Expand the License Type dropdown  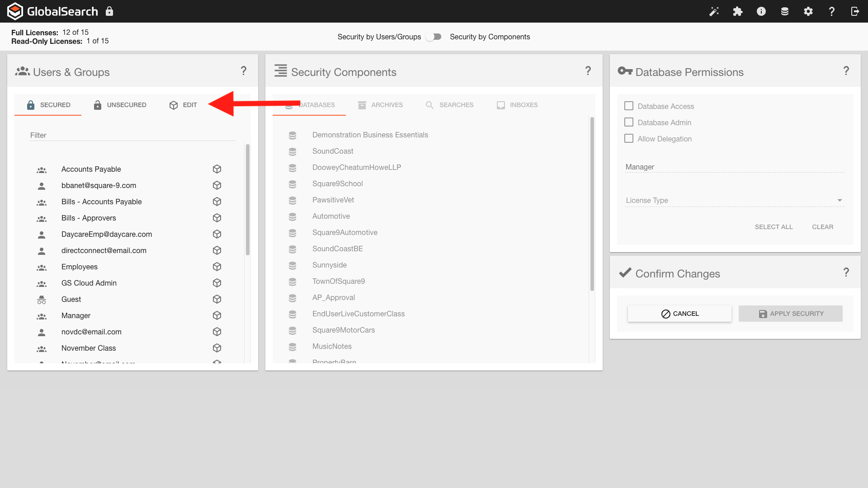735,200
